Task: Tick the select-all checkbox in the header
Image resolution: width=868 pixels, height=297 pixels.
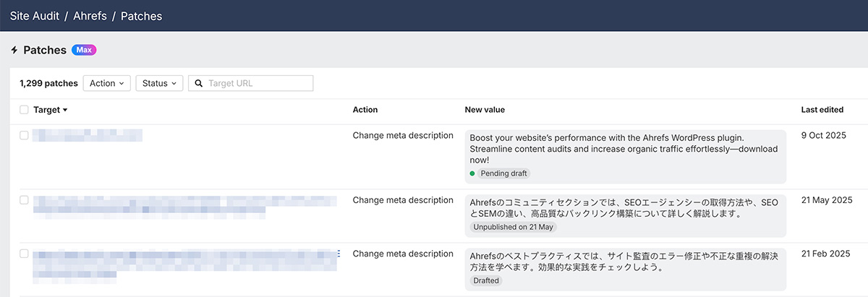Action: (24, 110)
